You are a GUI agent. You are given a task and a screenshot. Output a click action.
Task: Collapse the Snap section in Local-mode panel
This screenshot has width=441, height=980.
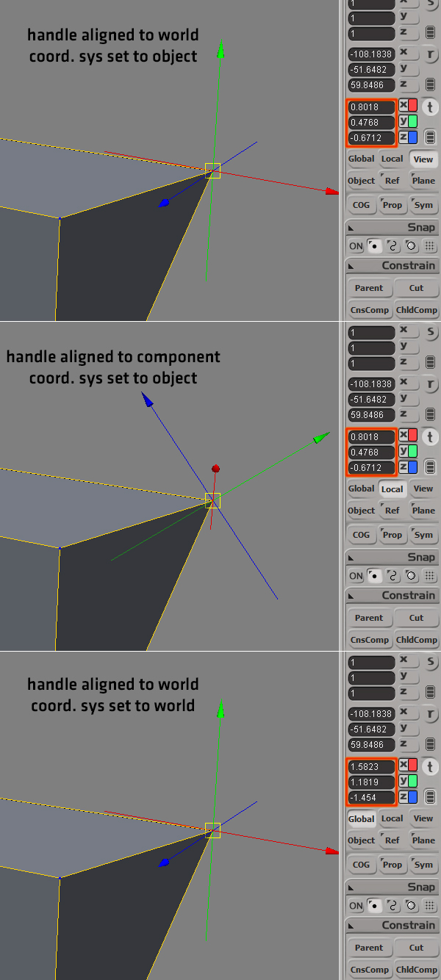pos(392,557)
